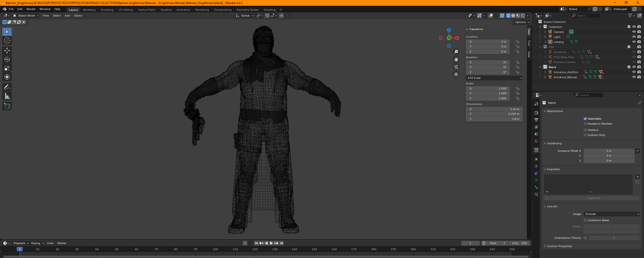Select the Annotate tool
This screenshot has width=644, height=258.
(7, 87)
